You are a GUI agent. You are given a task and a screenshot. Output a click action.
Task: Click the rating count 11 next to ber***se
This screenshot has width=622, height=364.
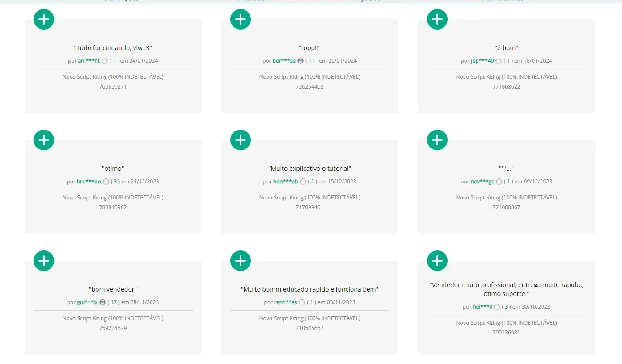pos(312,61)
